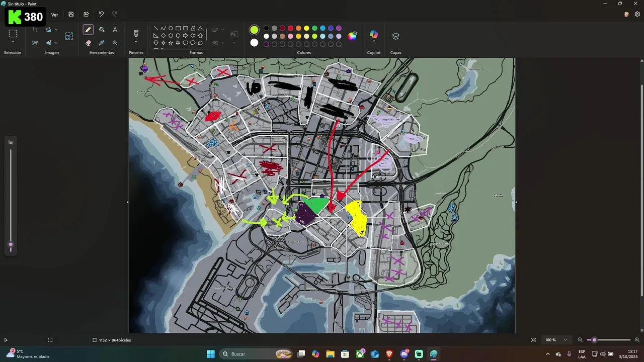The width and height of the screenshot is (644, 362).
Task: Select the Text tool
Action: coord(115,30)
